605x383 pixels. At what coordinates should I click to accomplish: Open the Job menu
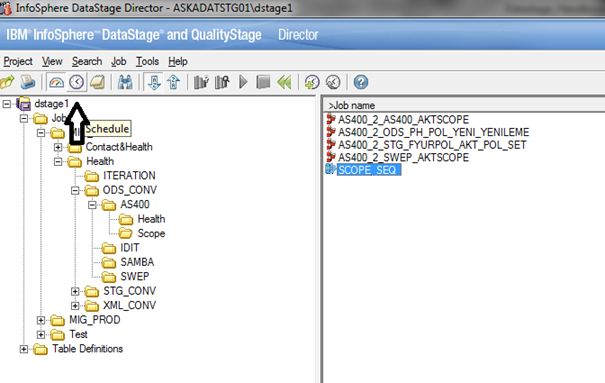[118, 61]
